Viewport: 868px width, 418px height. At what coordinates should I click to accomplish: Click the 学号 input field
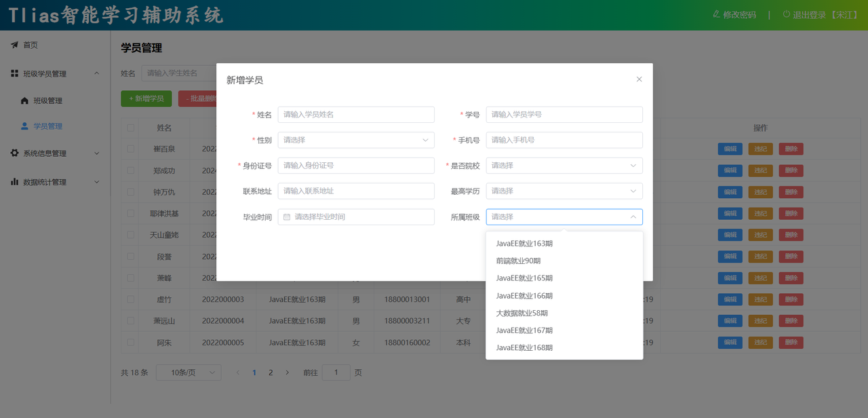(564, 115)
